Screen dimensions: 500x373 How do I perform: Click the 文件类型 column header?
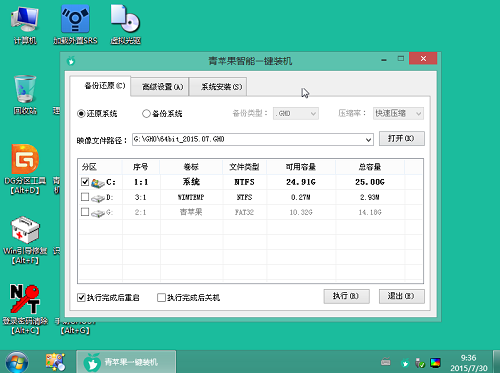pos(244,167)
